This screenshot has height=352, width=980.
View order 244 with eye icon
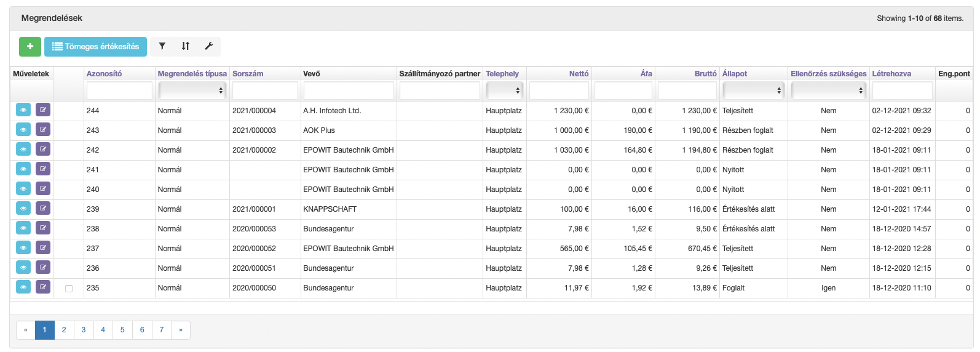23,110
